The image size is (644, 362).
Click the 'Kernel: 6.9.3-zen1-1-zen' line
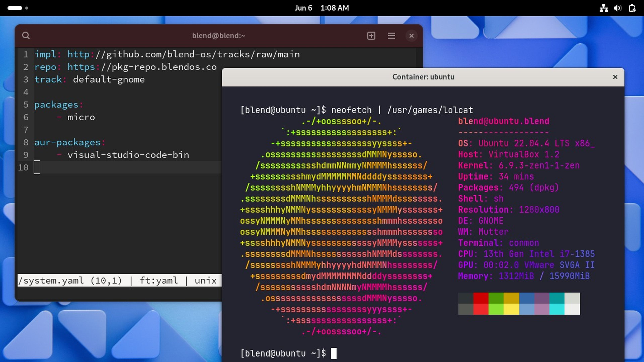click(519, 165)
